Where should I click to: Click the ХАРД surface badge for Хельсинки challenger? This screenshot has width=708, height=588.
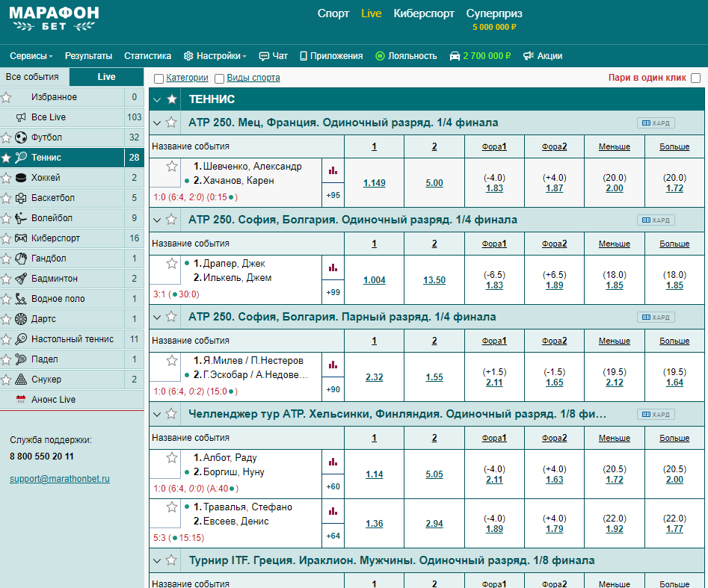tap(656, 414)
